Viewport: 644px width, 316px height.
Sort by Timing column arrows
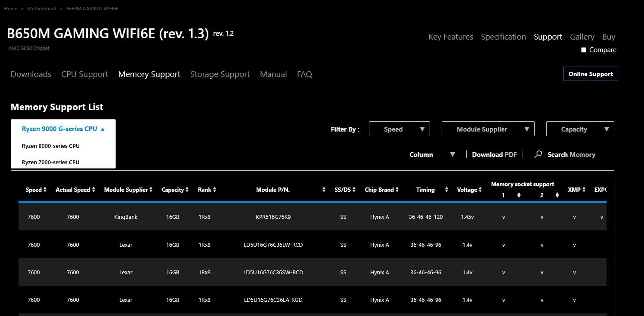446,190
